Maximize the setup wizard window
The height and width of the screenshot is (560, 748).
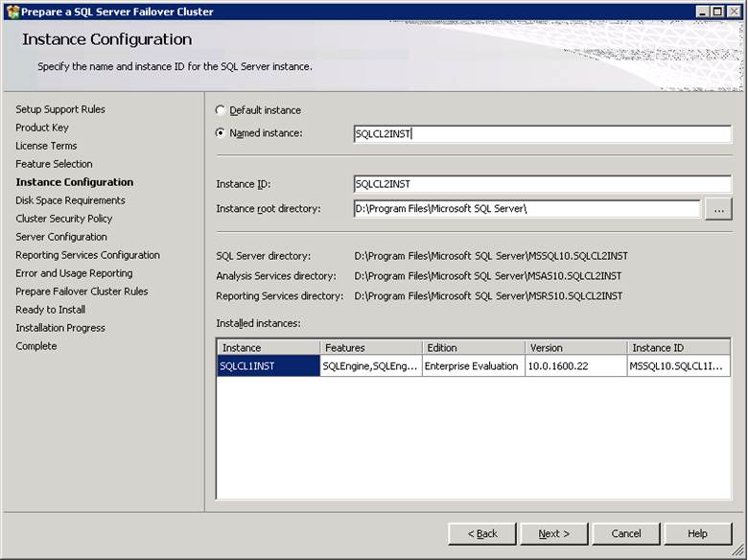click(x=717, y=12)
